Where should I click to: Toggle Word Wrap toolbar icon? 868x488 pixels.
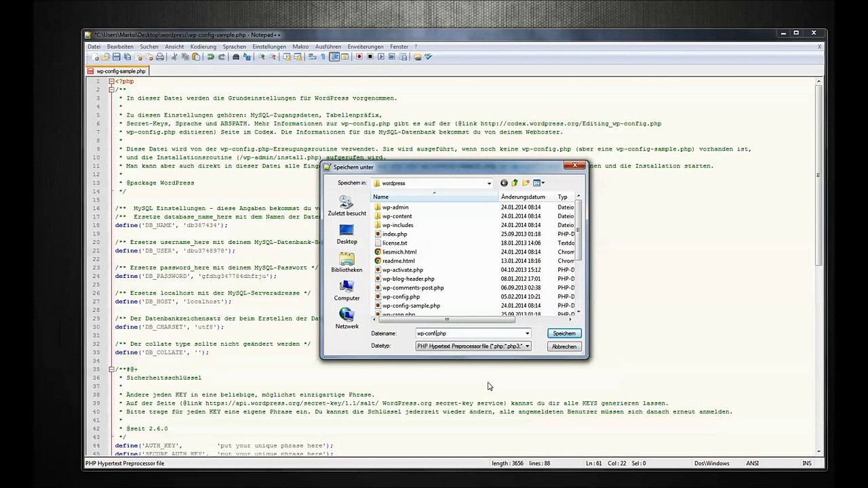click(312, 57)
